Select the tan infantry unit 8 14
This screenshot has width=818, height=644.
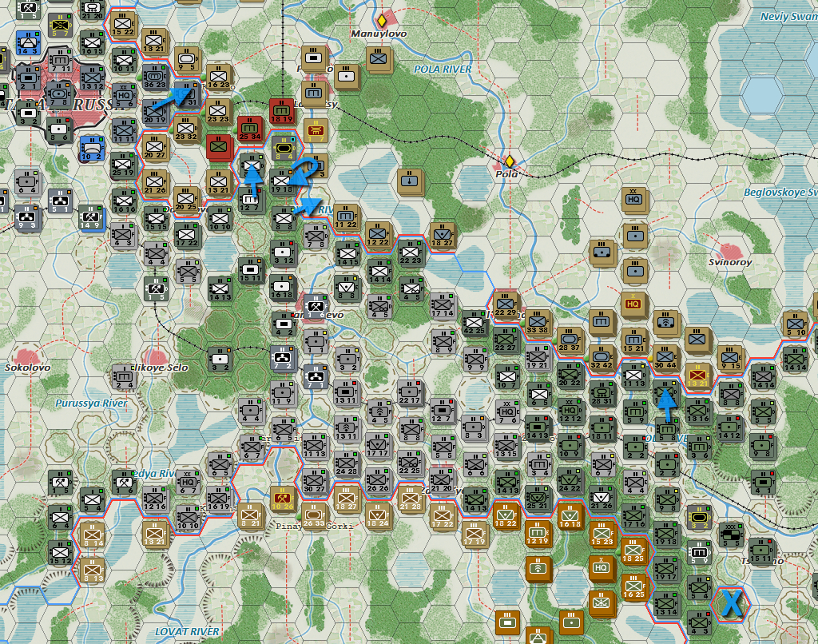click(x=92, y=535)
